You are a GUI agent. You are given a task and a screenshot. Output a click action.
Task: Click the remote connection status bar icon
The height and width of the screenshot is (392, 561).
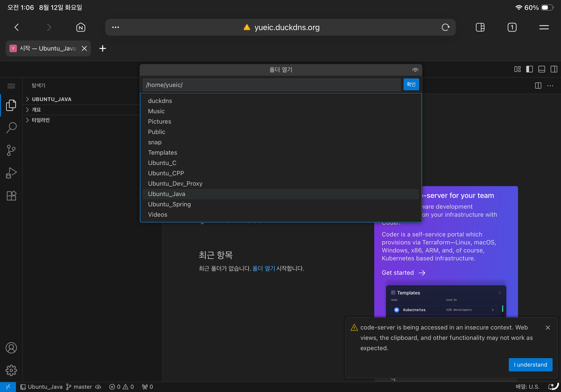tap(8, 387)
